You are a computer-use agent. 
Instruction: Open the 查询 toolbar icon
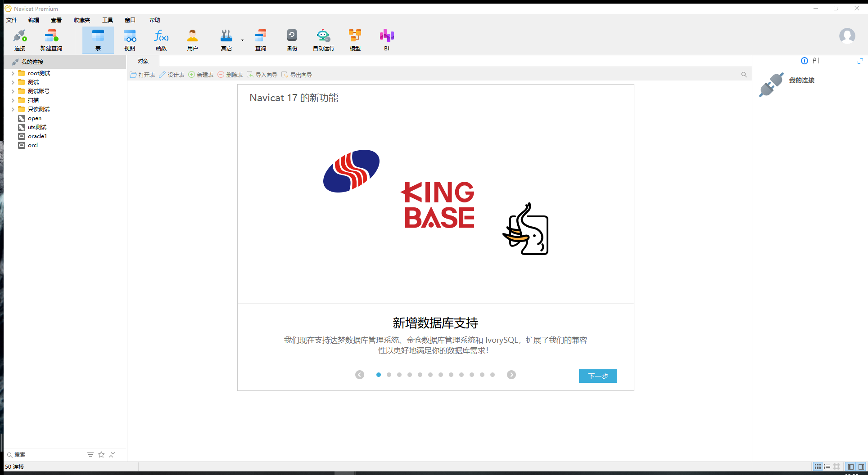click(x=261, y=40)
